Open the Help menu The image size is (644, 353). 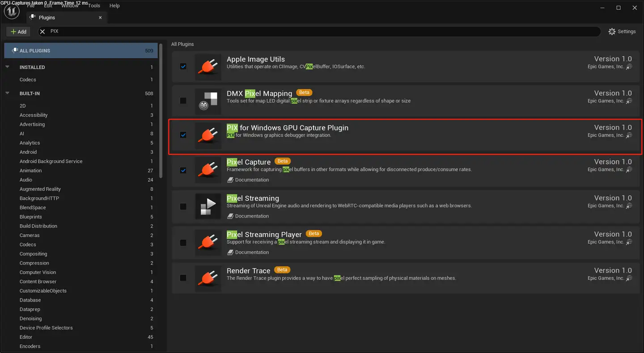point(114,6)
